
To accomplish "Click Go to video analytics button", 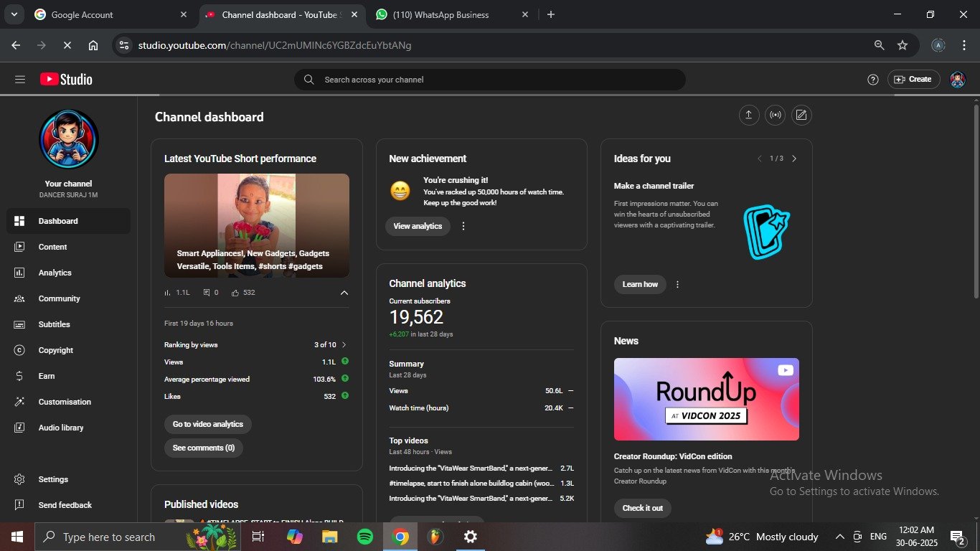I will coord(208,424).
